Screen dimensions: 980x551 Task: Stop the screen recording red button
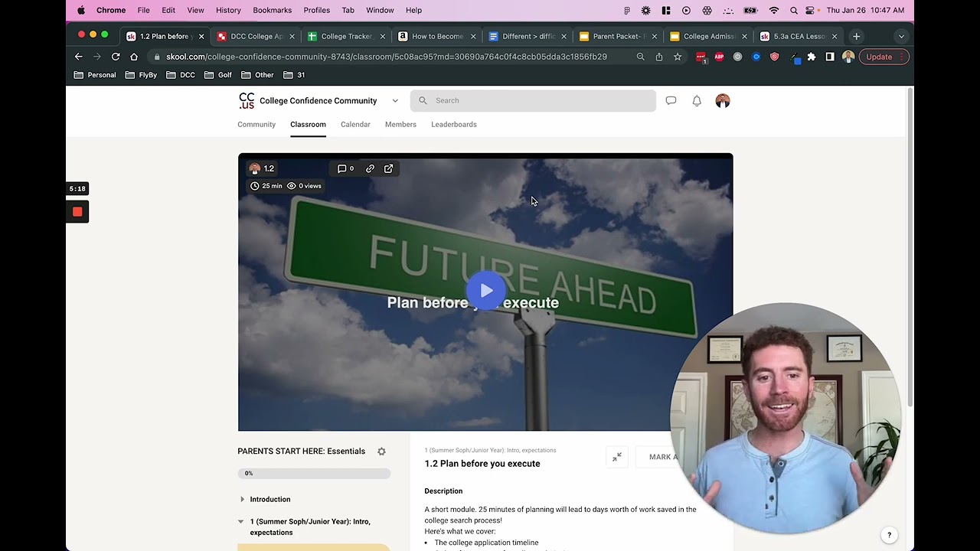click(77, 212)
